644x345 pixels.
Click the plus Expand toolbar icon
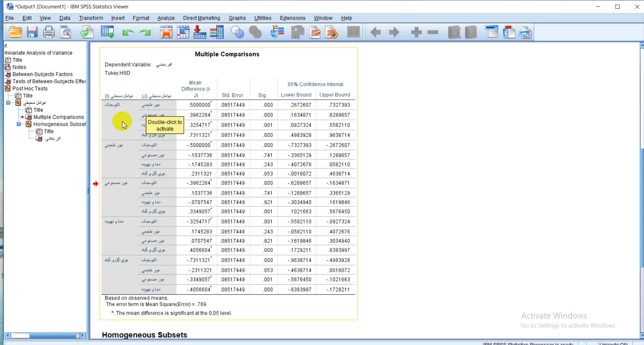point(416,33)
